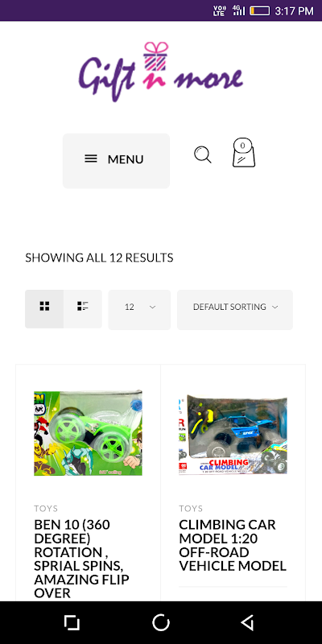Screen dimensions: 322x644
Task: Expand the 12 items-per-page dropdown
Action: [139, 310]
